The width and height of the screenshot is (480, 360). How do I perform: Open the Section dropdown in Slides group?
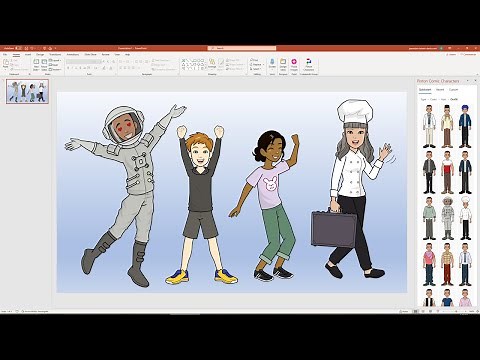pos(55,69)
